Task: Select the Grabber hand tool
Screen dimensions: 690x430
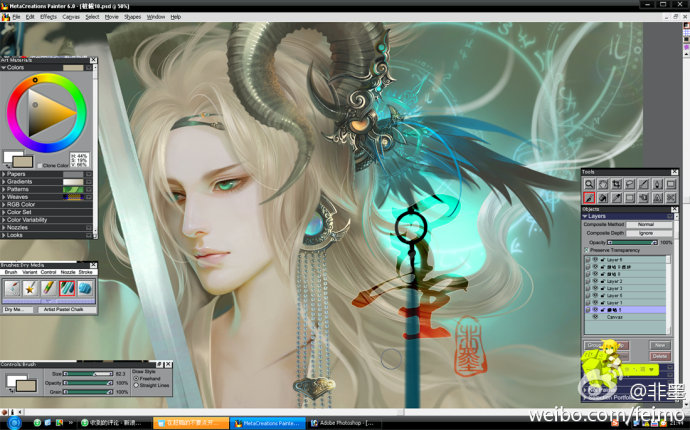Action: (602, 184)
